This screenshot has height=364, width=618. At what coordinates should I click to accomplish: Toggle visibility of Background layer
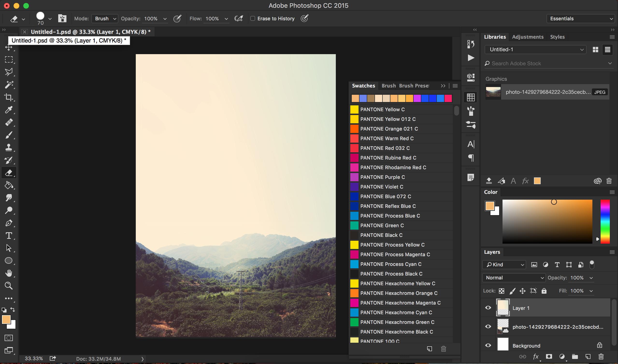pyautogui.click(x=488, y=345)
